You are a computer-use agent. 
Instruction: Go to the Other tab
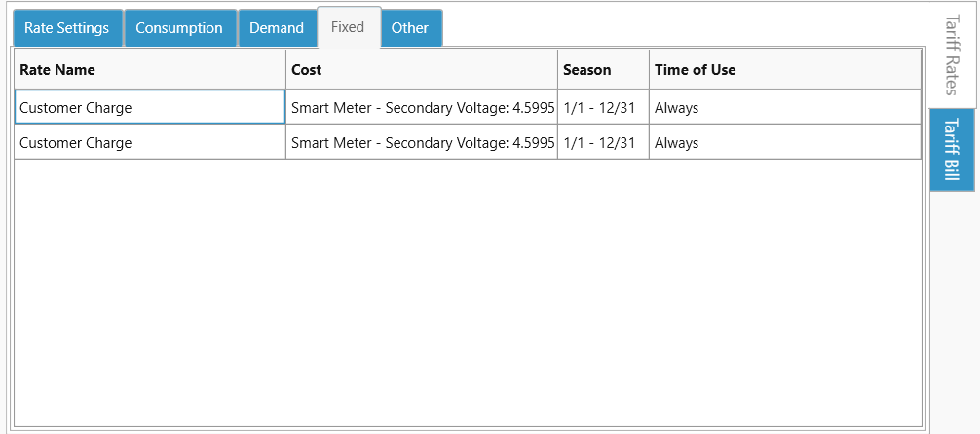point(410,28)
